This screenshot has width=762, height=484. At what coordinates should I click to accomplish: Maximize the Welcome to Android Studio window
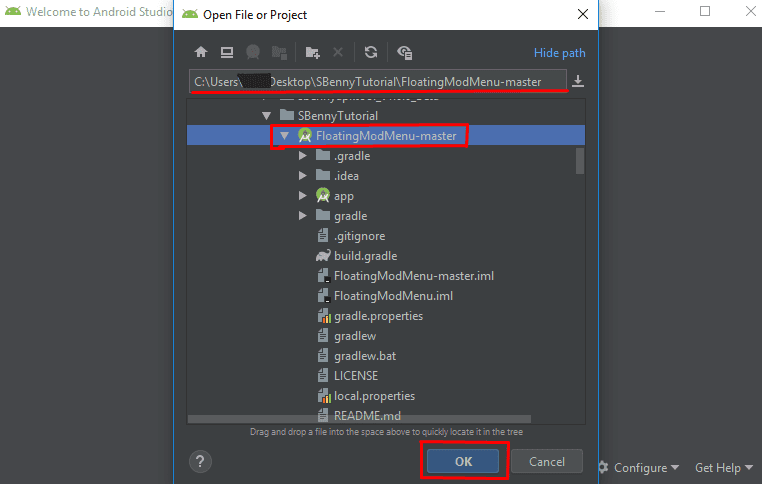coord(705,11)
